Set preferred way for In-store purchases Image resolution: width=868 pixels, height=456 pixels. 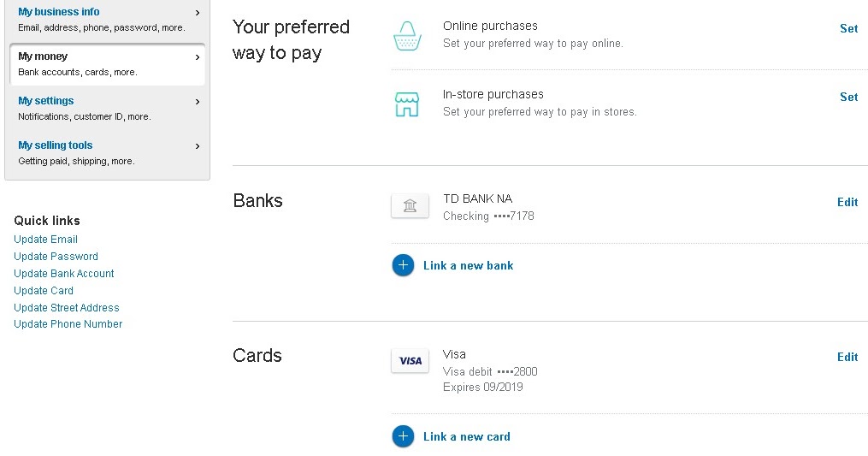coord(848,97)
